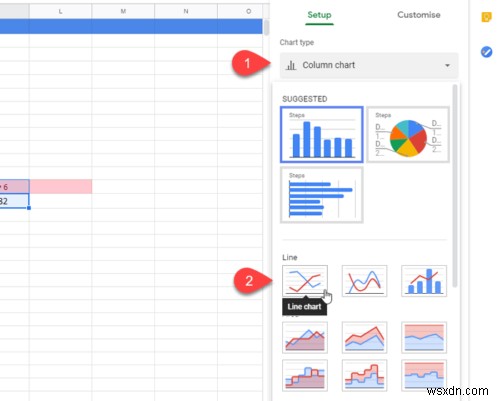
Task: Select suggested bar chart thumbnail
Action: 322,195
